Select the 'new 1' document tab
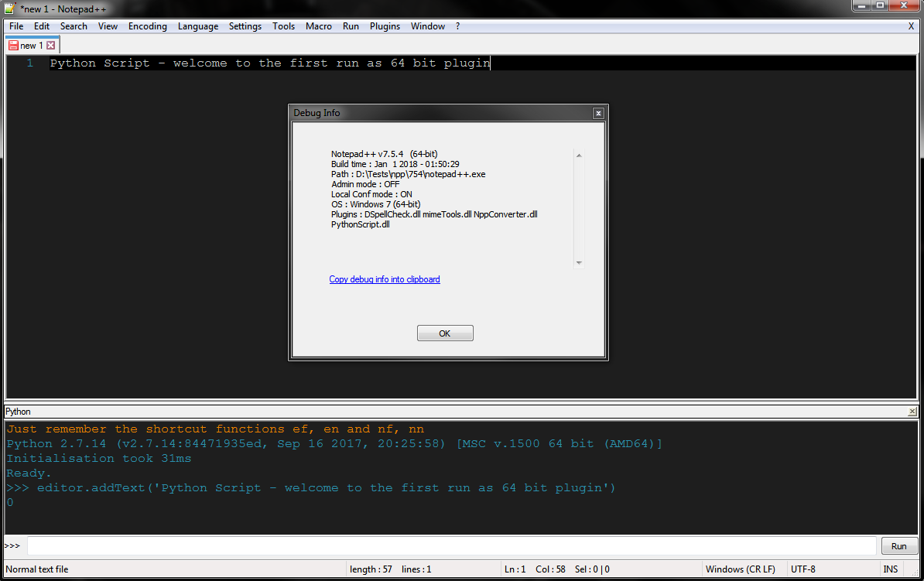The height and width of the screenshot is (581, 924). pos(33,46)
